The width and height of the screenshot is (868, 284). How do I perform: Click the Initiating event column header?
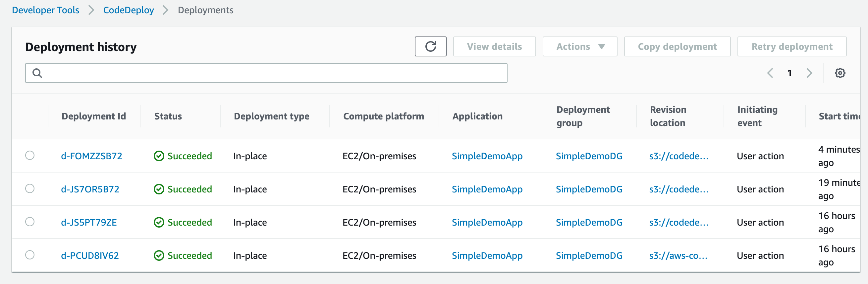pos(757,116)
